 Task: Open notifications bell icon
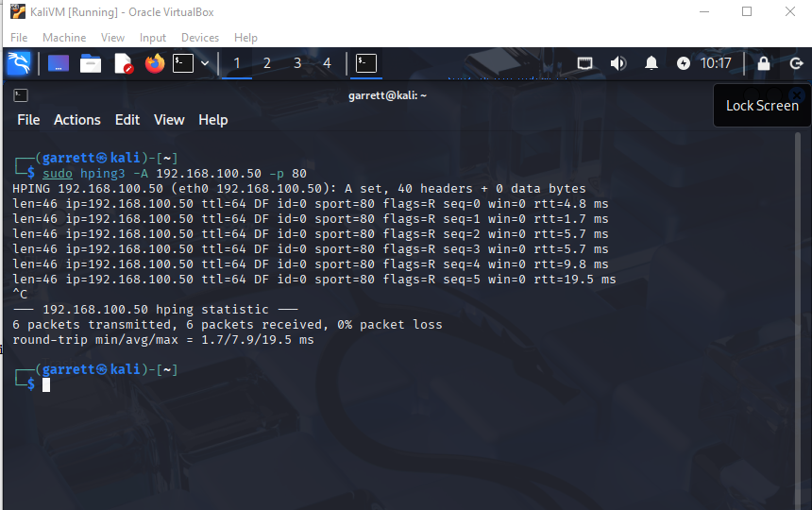(651, 63)
